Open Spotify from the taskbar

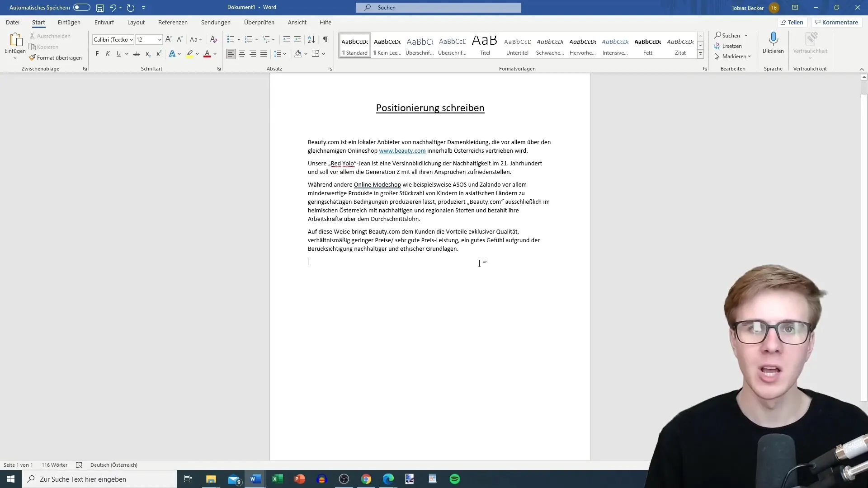455,479
